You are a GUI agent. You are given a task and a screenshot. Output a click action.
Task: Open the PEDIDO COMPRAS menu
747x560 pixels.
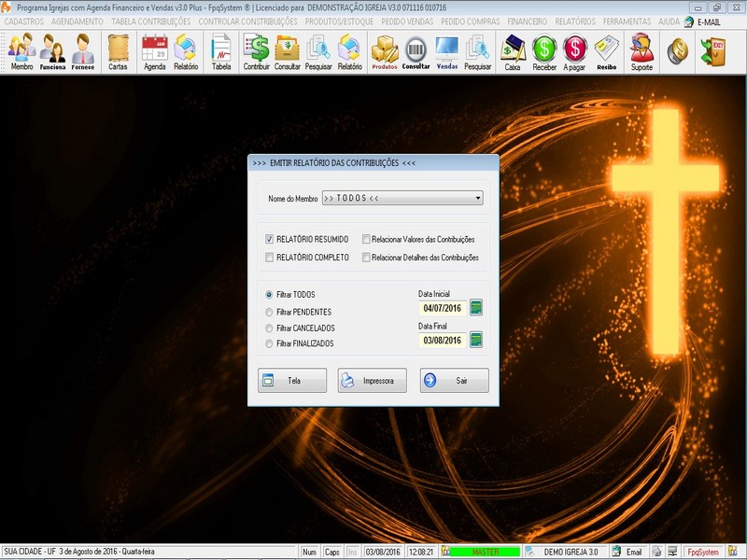[471, 21]
